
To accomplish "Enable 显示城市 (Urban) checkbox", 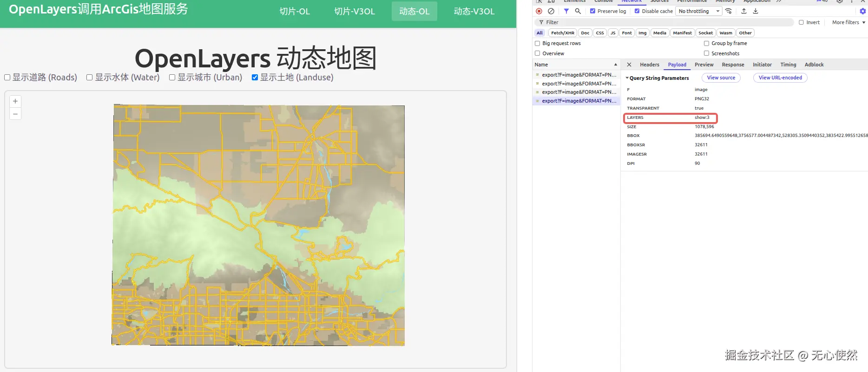I will (172, 78).
